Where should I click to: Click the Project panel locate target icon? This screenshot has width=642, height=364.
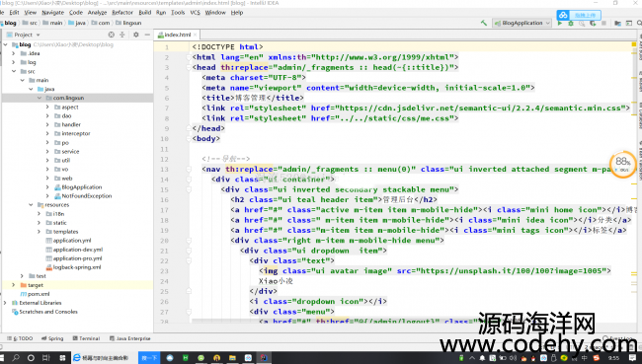111,35
